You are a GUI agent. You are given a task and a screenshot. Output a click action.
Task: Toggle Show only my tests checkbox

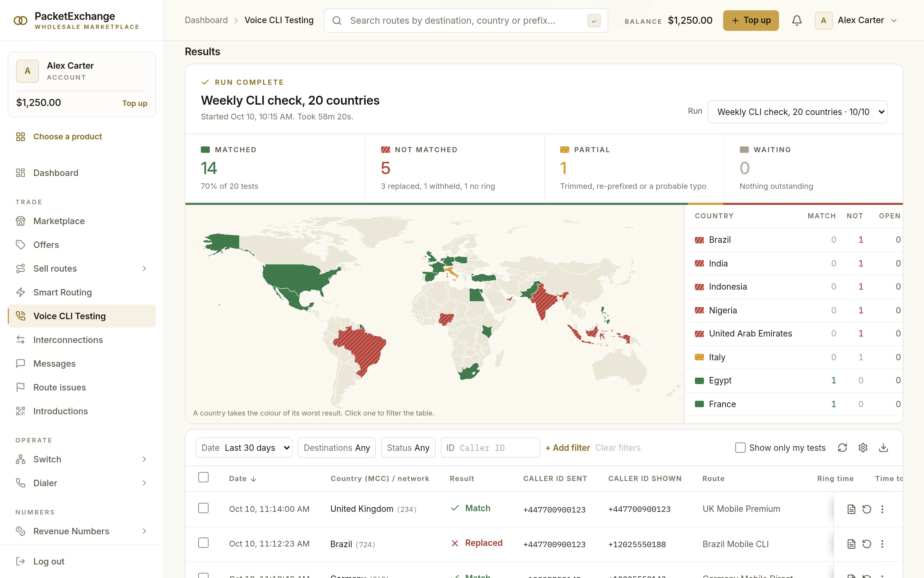point(740,448)
